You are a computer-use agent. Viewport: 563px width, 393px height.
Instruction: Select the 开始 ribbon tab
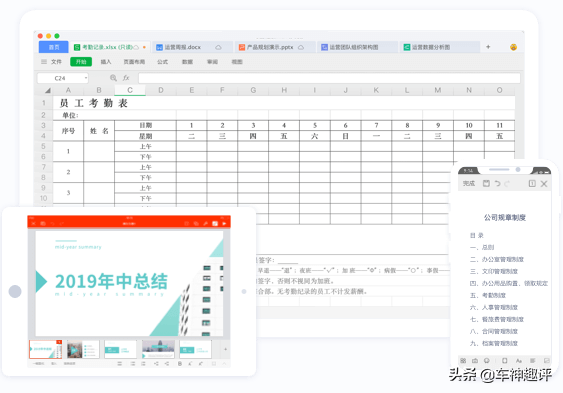81,62
